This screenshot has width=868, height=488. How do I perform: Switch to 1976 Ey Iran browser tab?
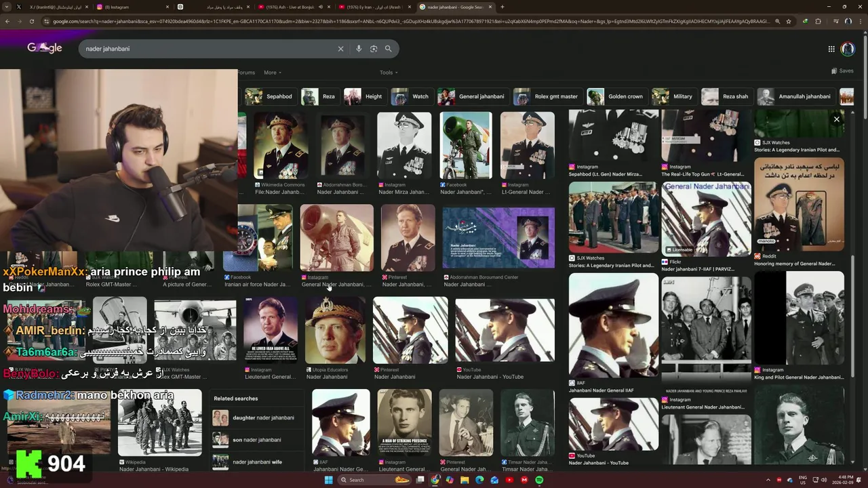373,7
